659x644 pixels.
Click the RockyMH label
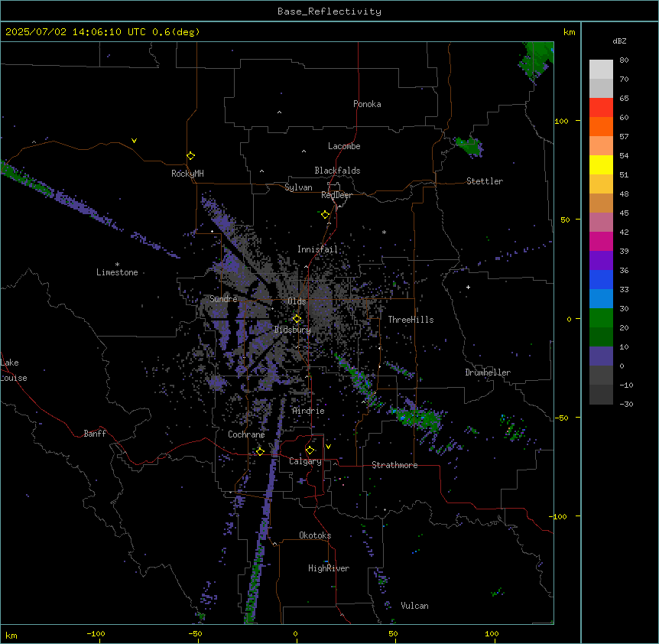coord(187,174)
